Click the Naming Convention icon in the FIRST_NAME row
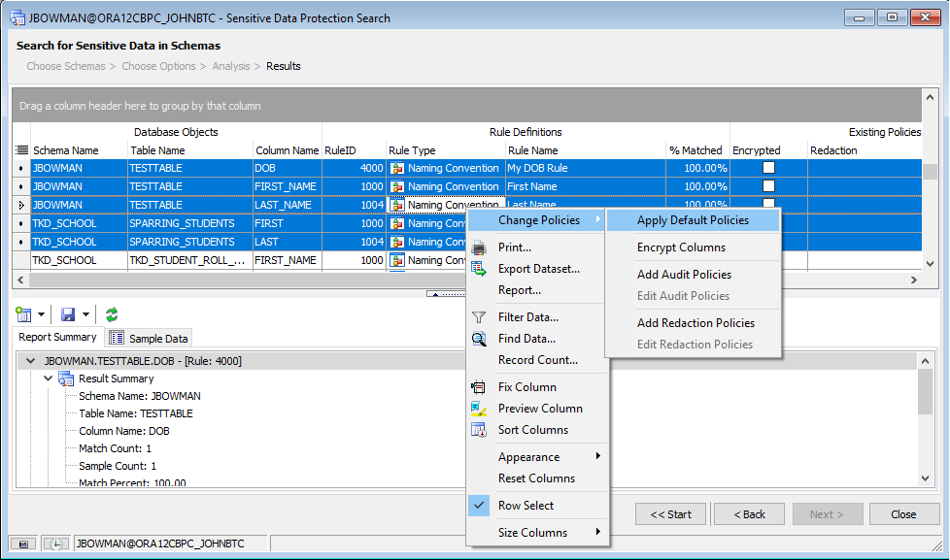Screen dimensions: 950x560 pyautogui.click(x=397, y=186)
